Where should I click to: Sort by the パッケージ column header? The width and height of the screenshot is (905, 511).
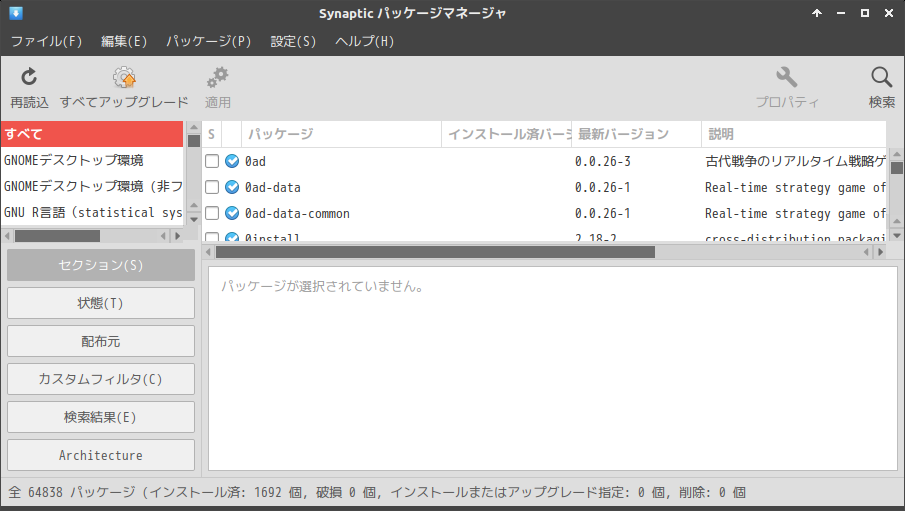pyautogui.click(x=342, y=134)
